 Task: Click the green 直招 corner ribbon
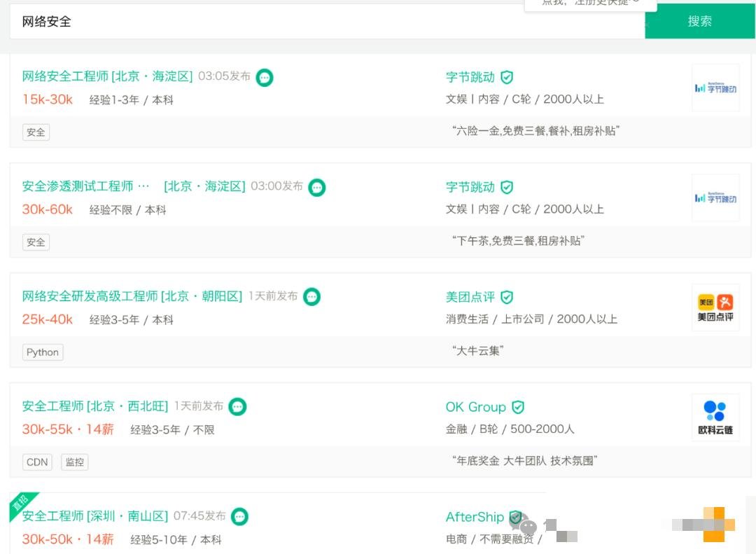[x=20, y=503]
